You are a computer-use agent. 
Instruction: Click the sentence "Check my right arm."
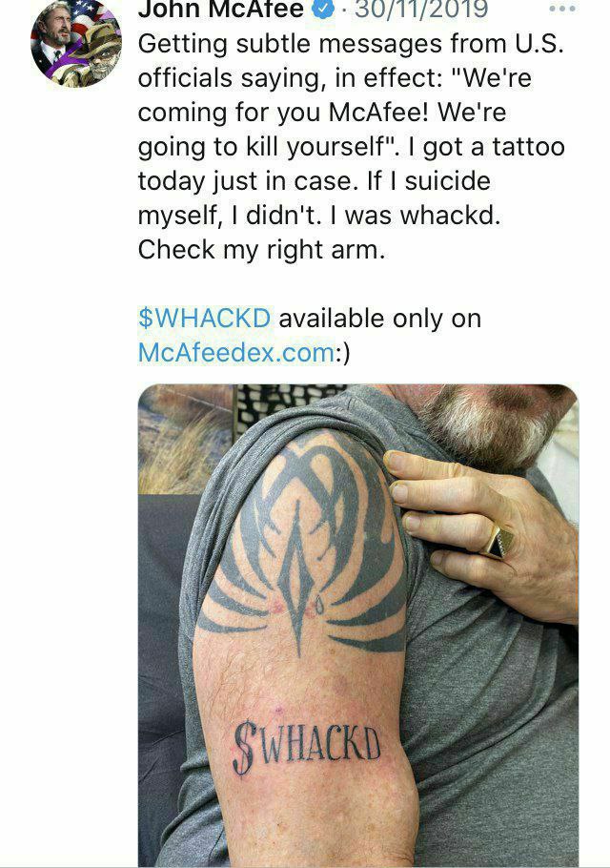point(261,250)
